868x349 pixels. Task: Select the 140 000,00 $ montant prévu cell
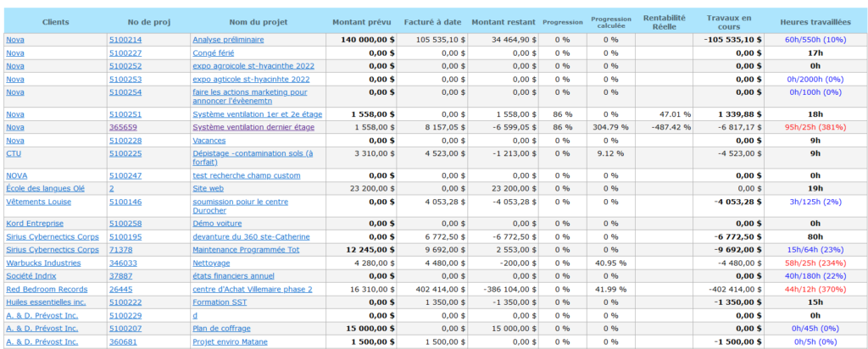[x=361, y=40]
